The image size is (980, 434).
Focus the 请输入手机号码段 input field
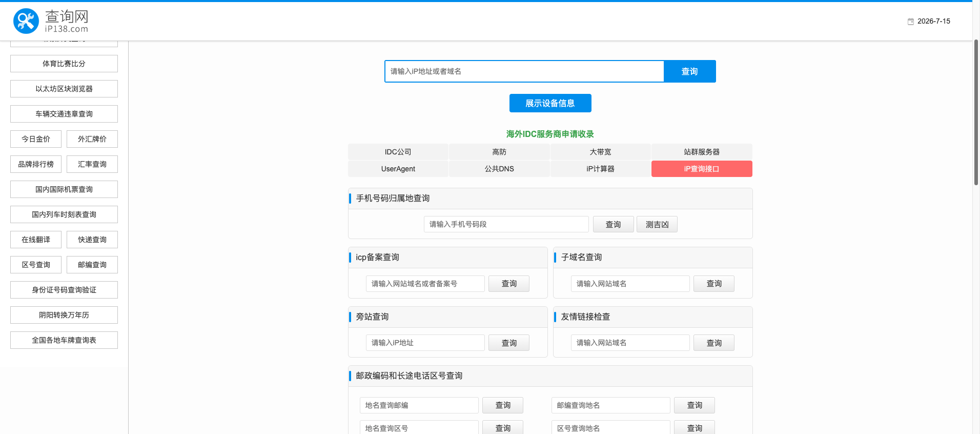click(x=506, y=224)
